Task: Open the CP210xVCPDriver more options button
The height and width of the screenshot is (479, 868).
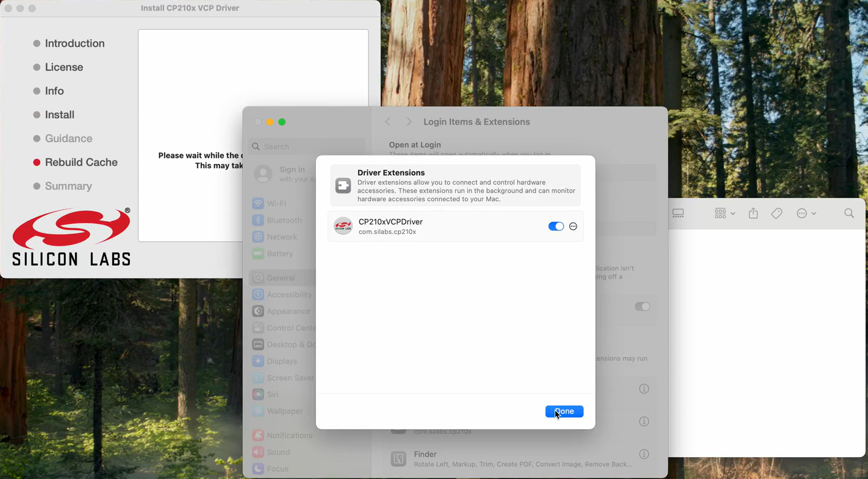Action: coord(573,226)
